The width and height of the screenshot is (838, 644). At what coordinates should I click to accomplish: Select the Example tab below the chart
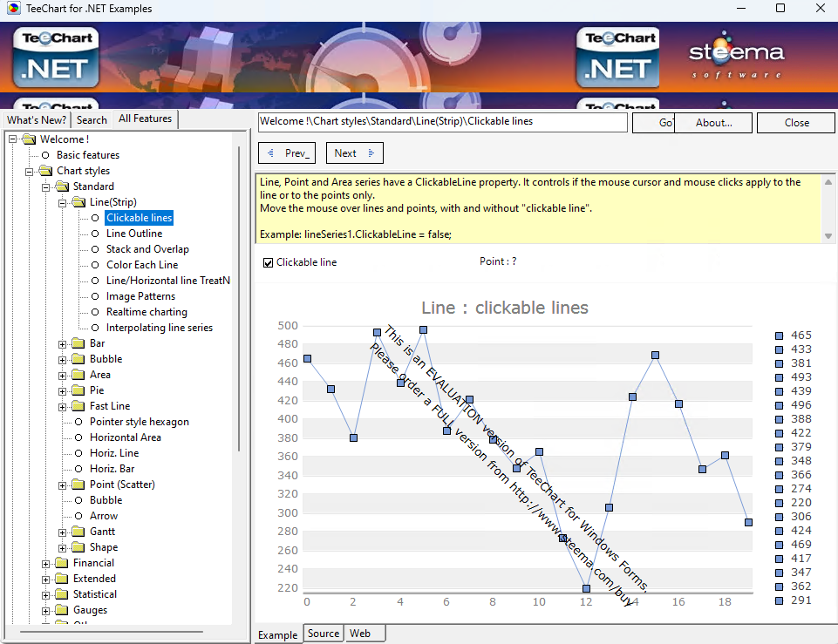coord(278,634)
